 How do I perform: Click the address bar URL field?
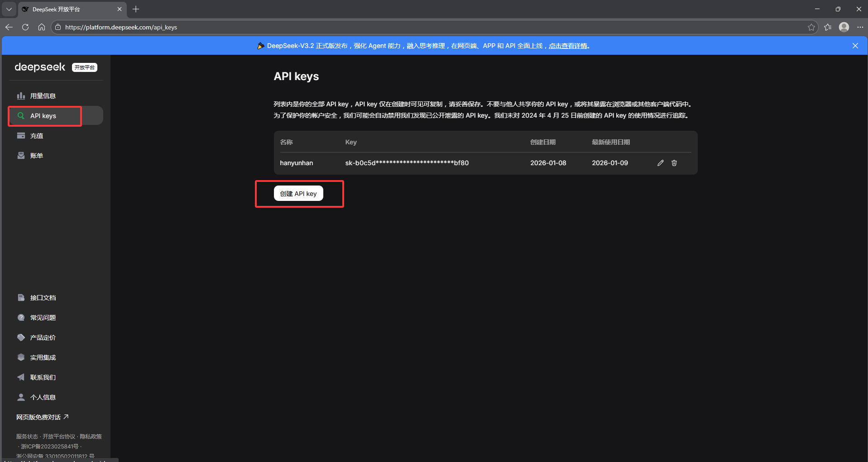click(435, 27)
